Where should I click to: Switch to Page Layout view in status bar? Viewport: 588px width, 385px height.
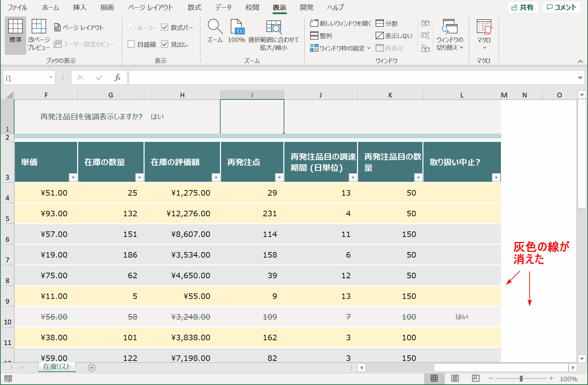tap(455, 378)
